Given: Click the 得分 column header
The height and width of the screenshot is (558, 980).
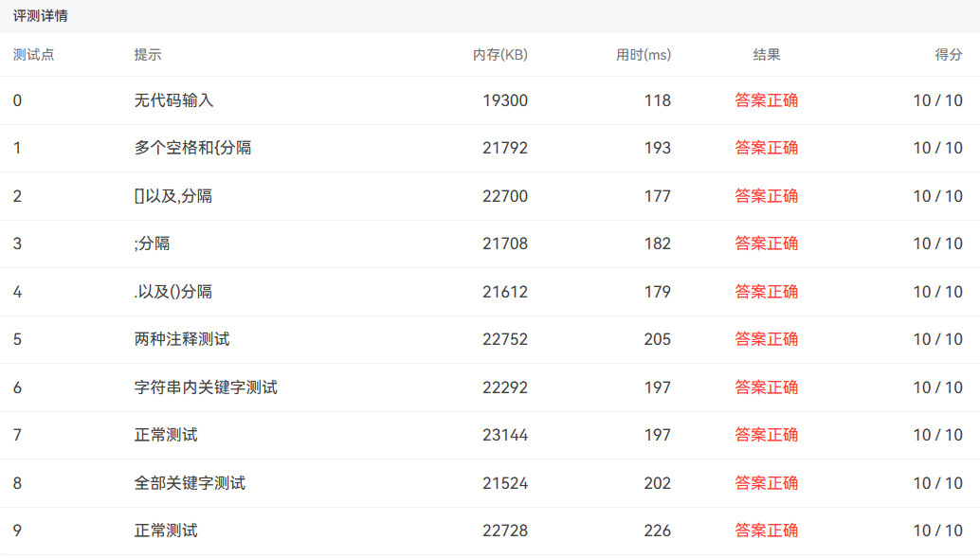Looking at the screenshot, I should tap(948, 55).
